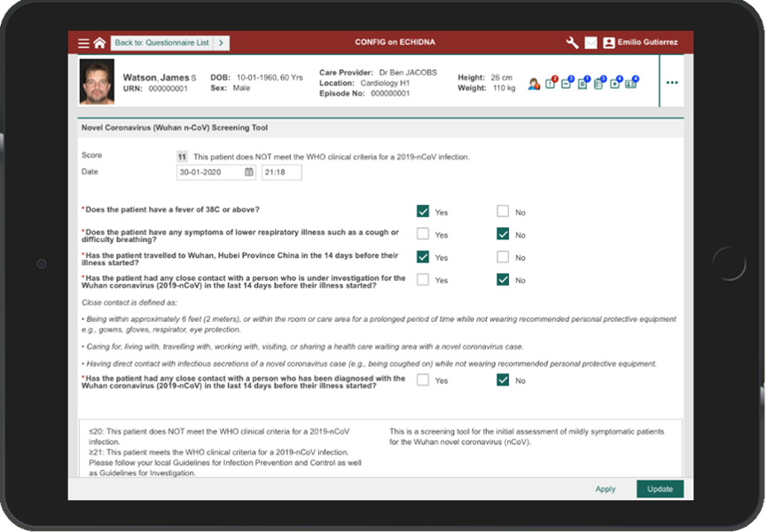Uncheck No for contact with diagnosed person
The image size is (767, 532).
coord(503,379)
